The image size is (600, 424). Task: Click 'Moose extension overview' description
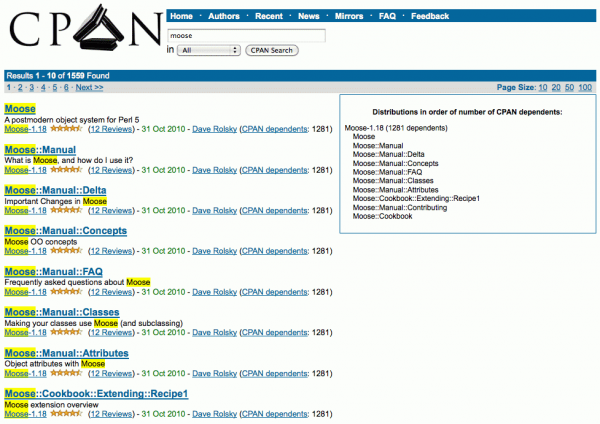click(51, 404)
